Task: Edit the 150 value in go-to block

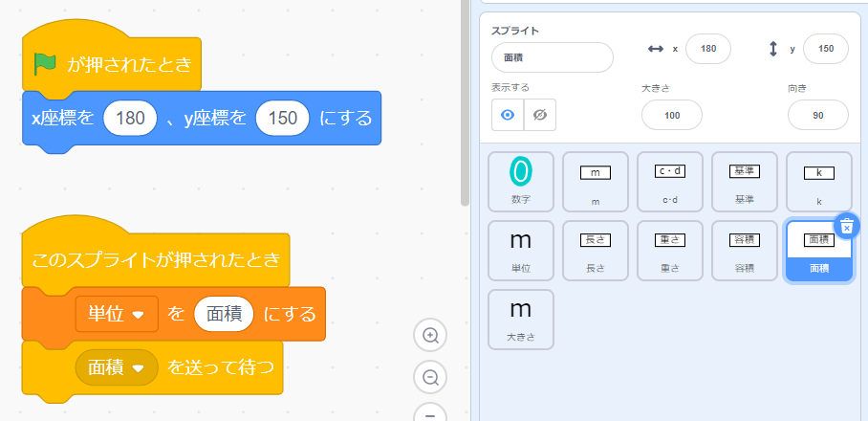Action: click(x=282, y=118)
